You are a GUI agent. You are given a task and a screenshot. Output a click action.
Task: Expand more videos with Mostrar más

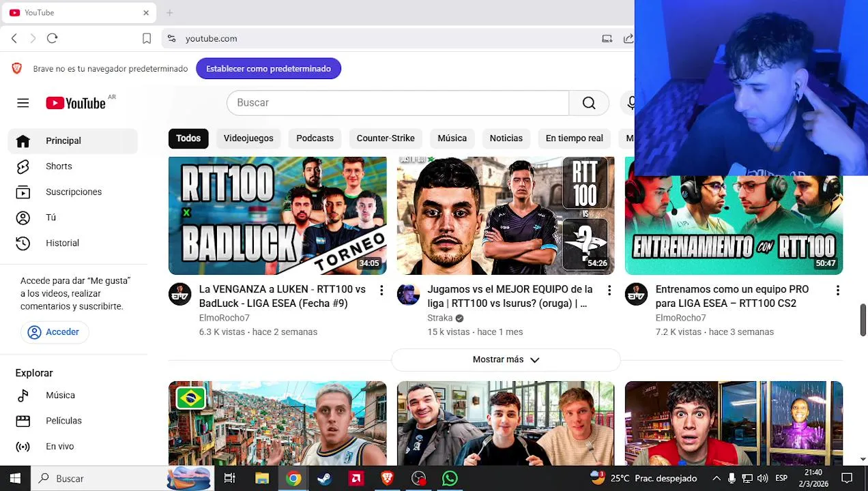[506, 359]
